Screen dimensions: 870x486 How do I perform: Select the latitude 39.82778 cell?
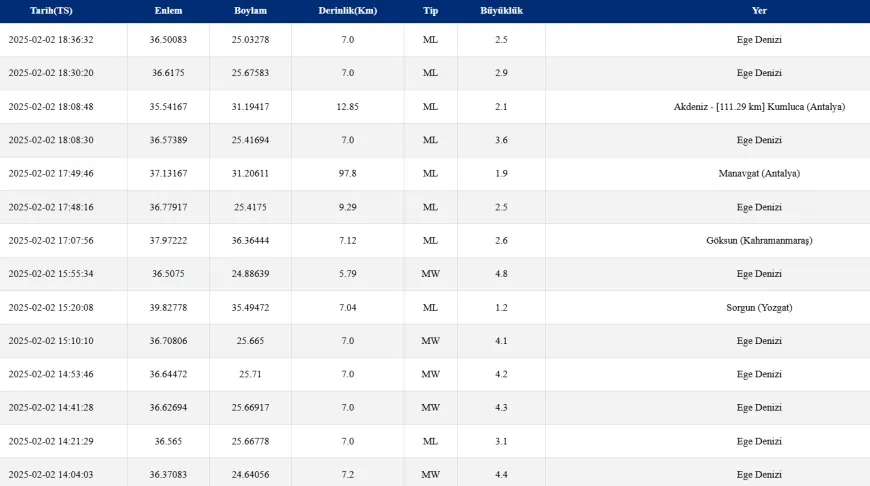168,307
